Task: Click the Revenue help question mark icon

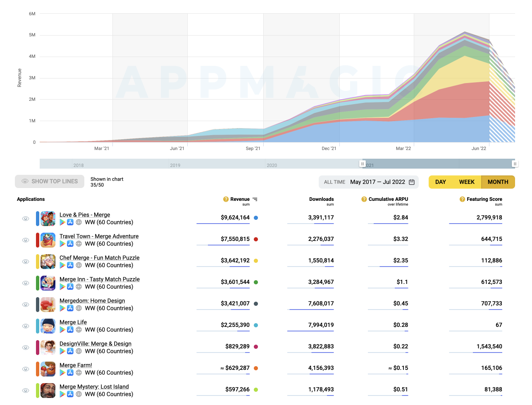Action: pos(226,199)
